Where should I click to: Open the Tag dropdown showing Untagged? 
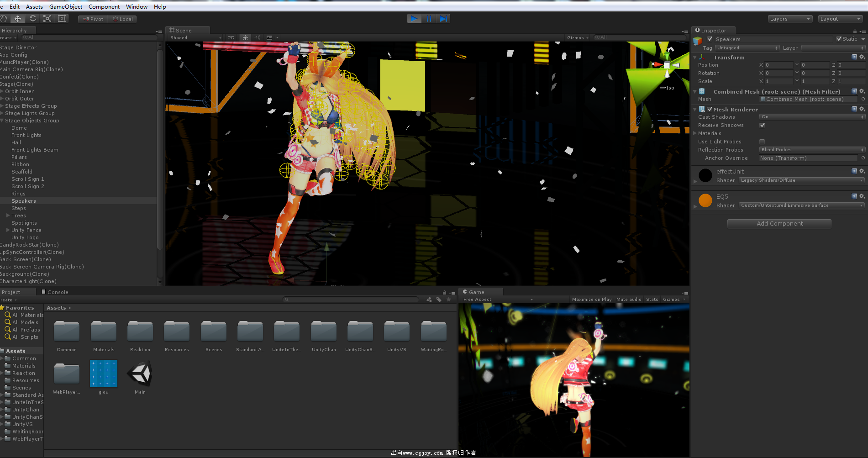(x=747, y=48)
